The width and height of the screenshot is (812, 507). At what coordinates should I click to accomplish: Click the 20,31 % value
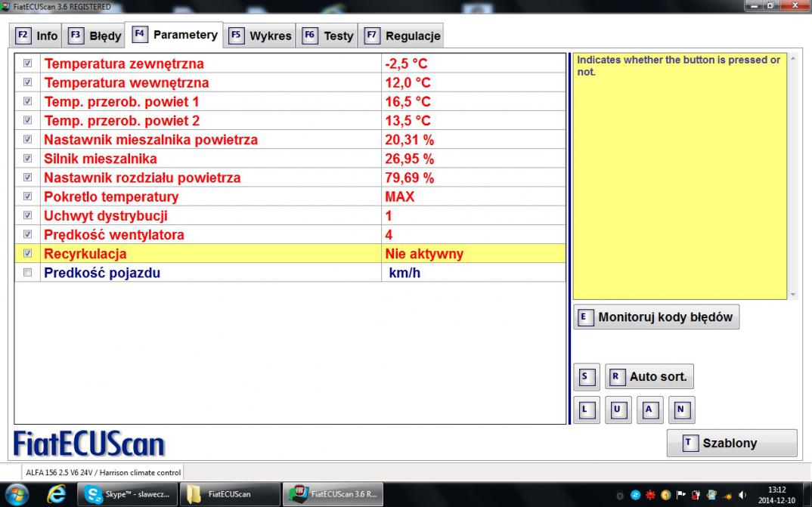pos(409,140)
